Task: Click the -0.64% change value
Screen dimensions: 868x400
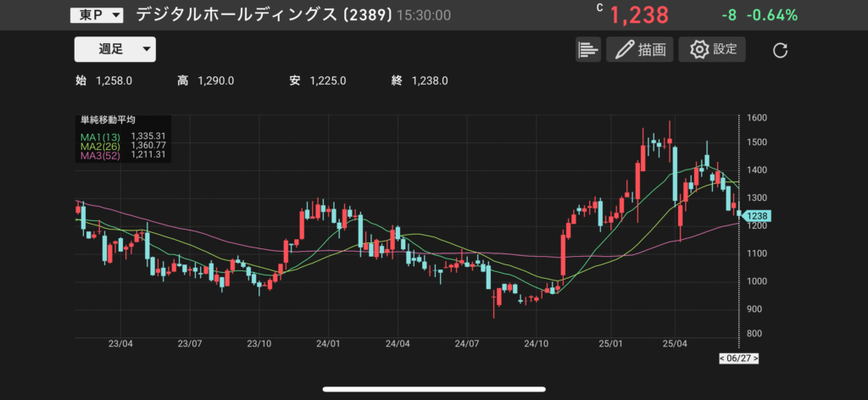Action: [771, 15]
